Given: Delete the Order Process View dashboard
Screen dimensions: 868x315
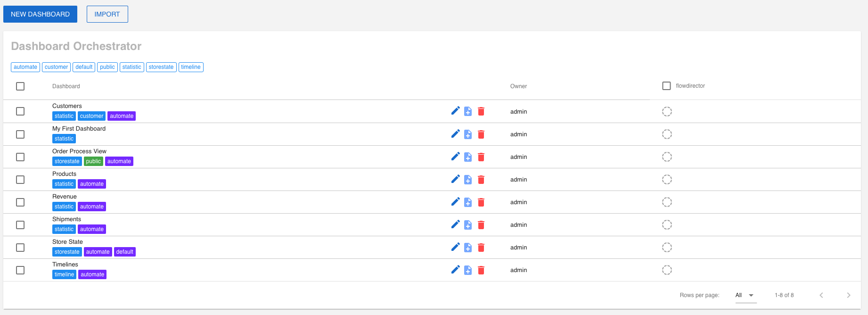Looking at the screenshot, I should point(481,157).
